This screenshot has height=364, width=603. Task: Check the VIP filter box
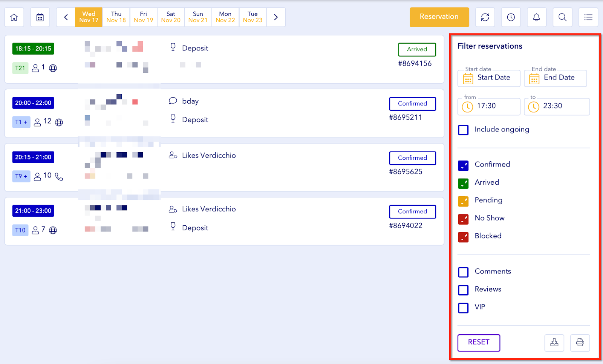pos(463,308)
